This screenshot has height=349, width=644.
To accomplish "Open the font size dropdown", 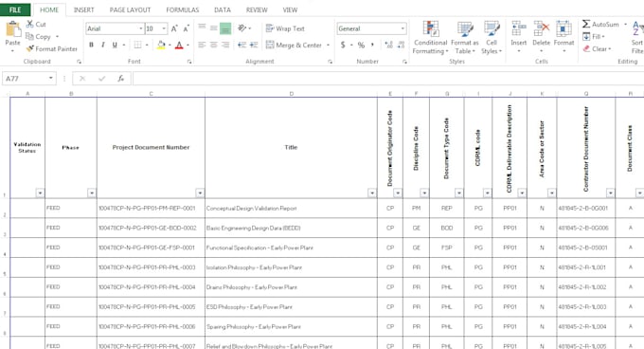I will tap(164, 28).
